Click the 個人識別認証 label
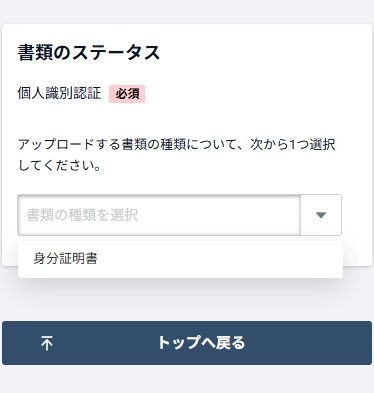374x393 pixels. 59,93
